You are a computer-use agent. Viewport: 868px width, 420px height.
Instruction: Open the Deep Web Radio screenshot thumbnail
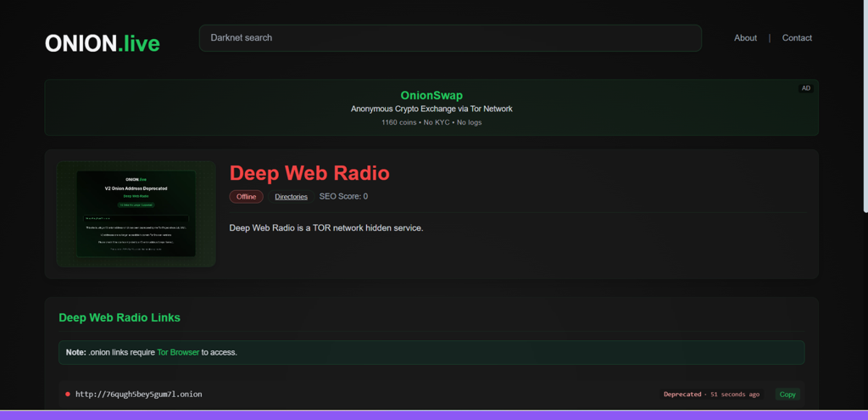tap(136, 214)
